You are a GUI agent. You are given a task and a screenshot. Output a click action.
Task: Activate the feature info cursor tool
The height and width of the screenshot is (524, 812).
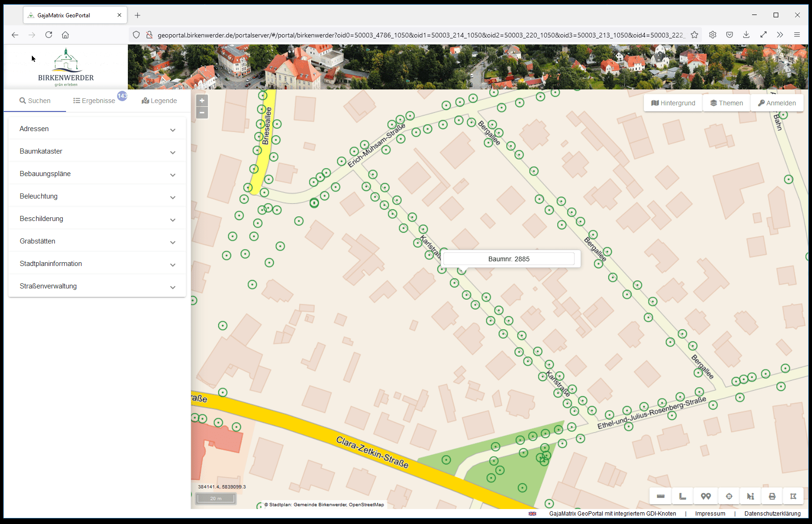tap(751, 496)
